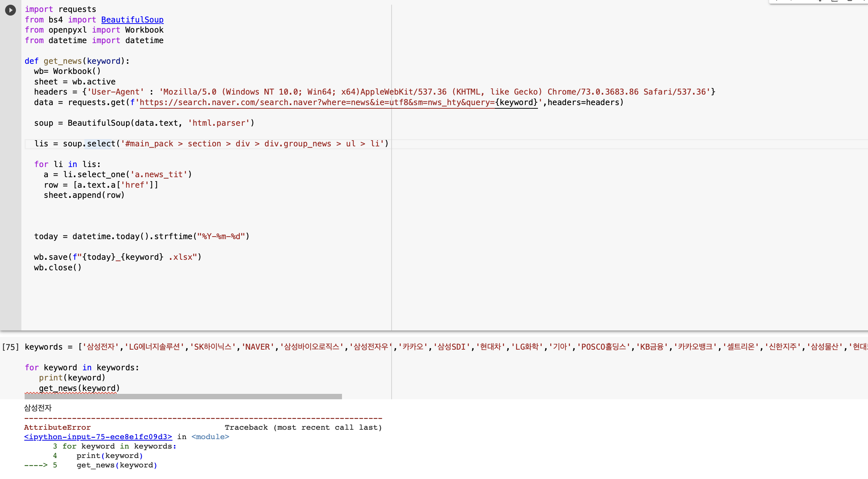Click '삼성물산' in the keywords list
This screenshot has width=868, height=479.
(825, 347)
